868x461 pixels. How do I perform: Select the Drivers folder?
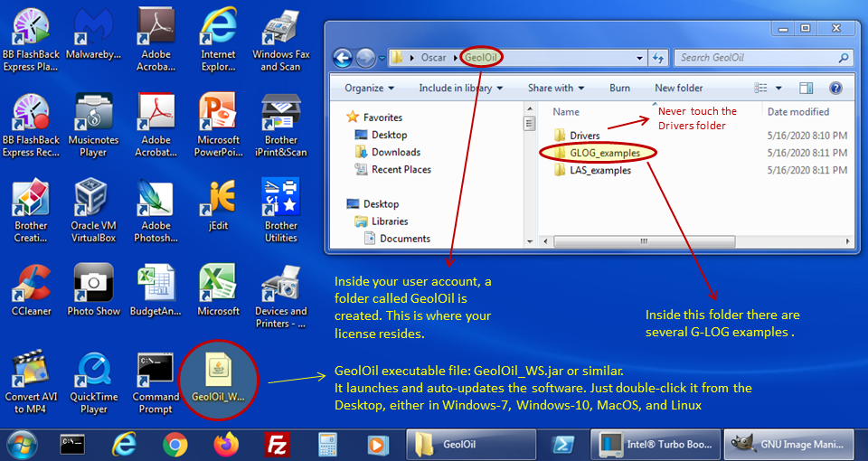tap(577, 136)
